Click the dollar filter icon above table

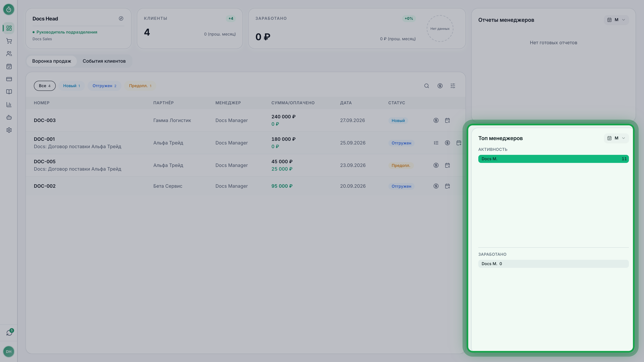440,86
